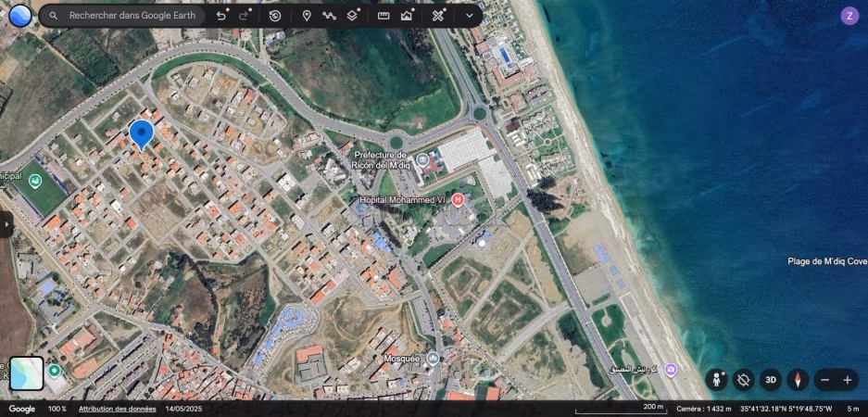
Task: Open the Attribution des données link
Action: (x=117, y=409)
